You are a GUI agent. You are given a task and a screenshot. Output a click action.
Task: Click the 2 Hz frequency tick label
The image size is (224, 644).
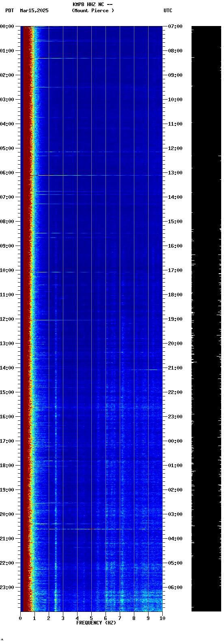tap(49, 618)
